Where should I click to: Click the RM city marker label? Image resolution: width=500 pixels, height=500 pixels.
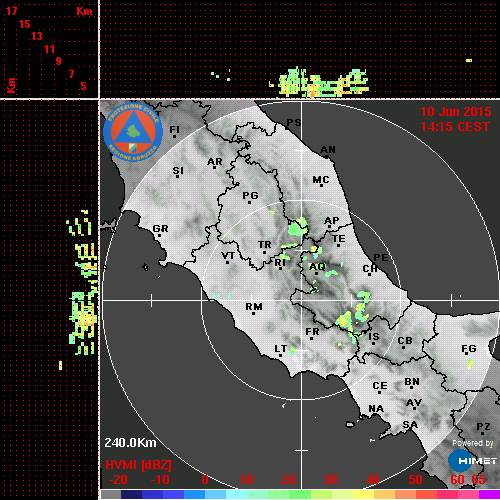tap(254, 306)
